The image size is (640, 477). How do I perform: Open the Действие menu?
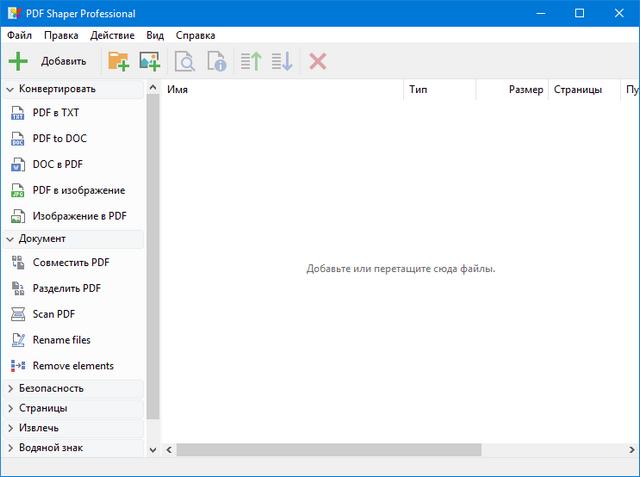(x=112, y=35)
